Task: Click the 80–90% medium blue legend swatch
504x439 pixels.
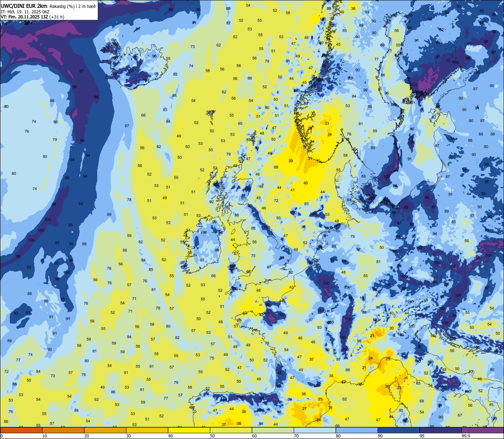Action: [x=357, y=430]
